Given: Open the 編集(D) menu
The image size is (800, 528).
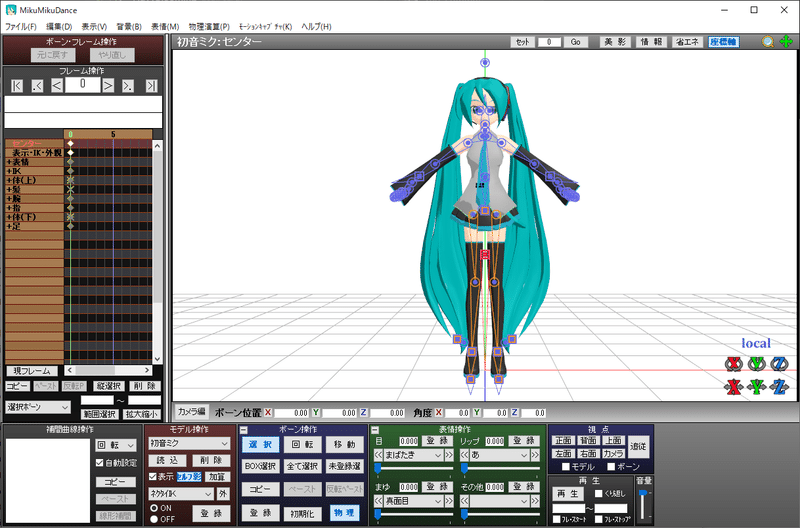Looking at the screenshot, I should tap(59, 27).
